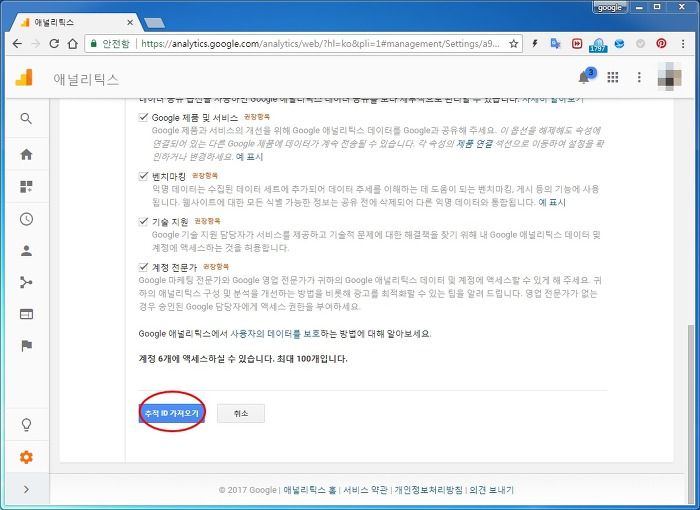Image resolution: width=700 pixels, height=510 pixels.
Task: Click the google profile button in title bar
Action: click(x=609, y=8)
